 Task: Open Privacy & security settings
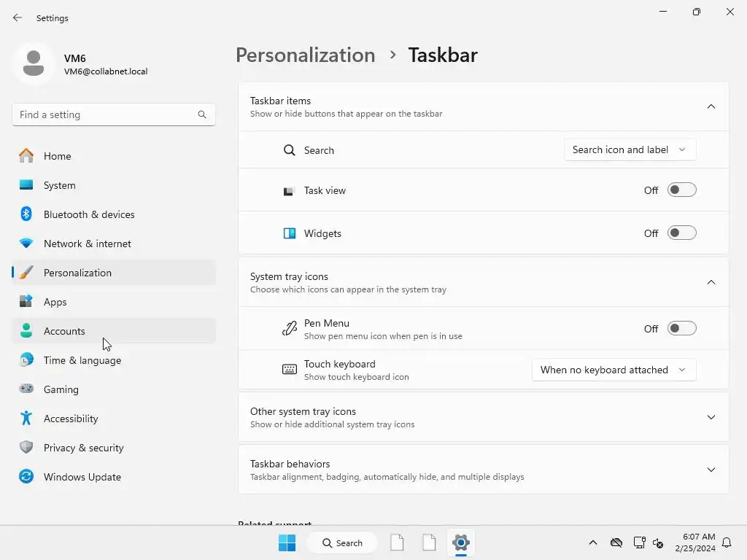[x=113, y=447]
